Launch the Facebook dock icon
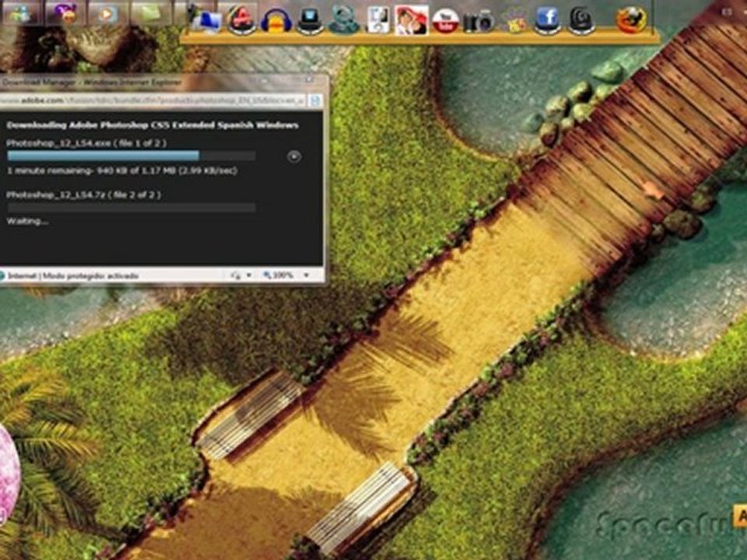The width and height of the screenshot is (747, 560). point(547,20)
